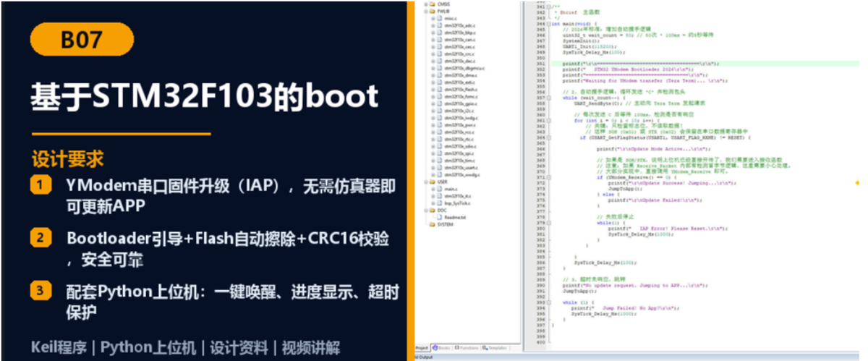Click the '设计要求' heading
Image resolution: width=868 pixels, height=361 pixels.
point(67,159)
